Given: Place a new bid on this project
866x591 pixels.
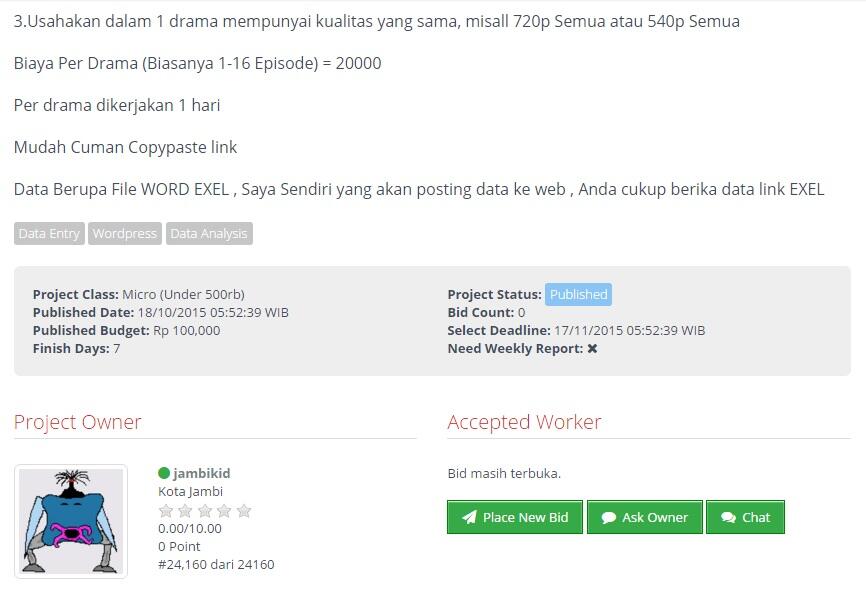Looking at the screenshot, I should (x=515, y=517).
